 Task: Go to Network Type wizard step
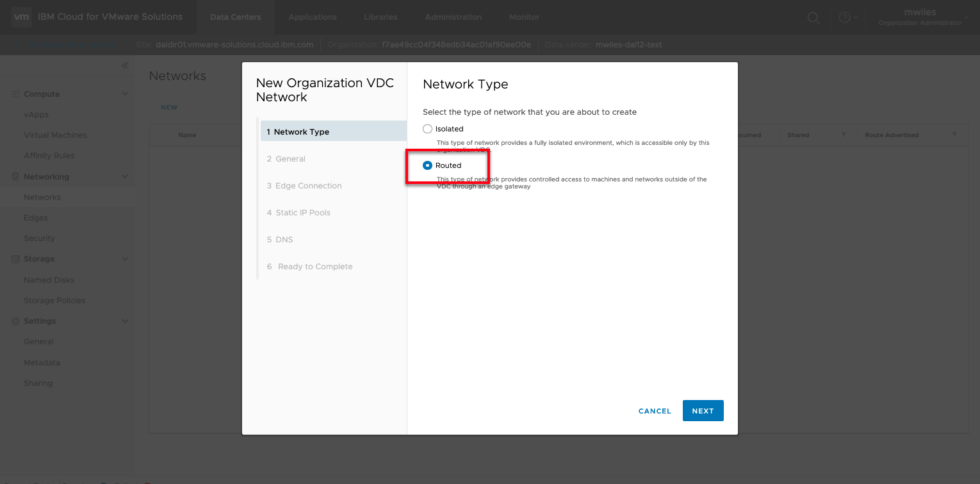click(x=301, y=132)
